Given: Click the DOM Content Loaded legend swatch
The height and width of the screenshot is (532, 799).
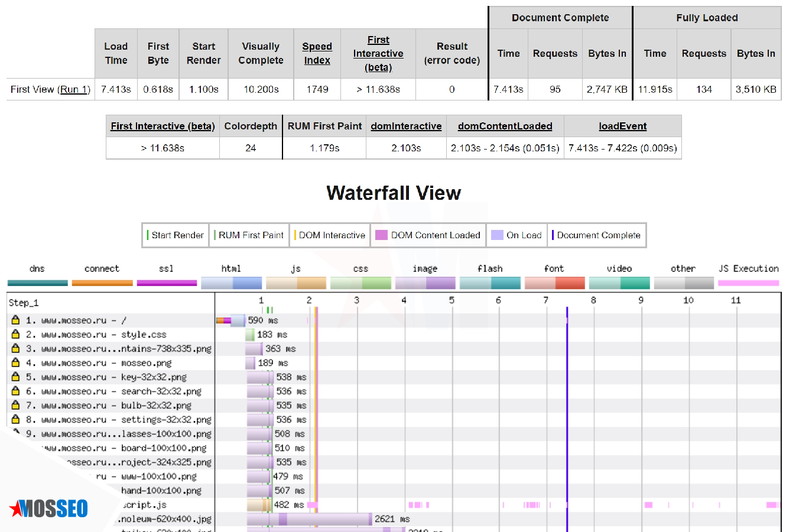Looking at the screenshot, I should (x=381, y=235).
